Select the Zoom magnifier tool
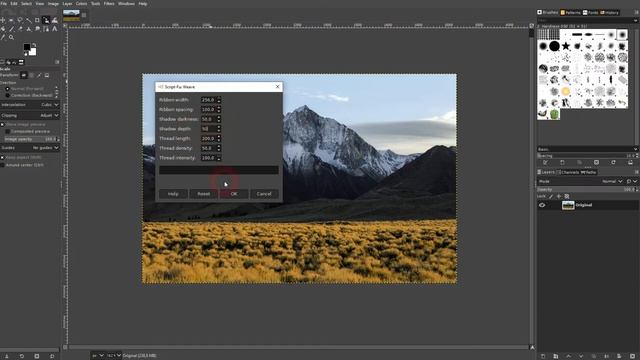Viewport: 640px width, 360px height. click(x=11, y=37)
